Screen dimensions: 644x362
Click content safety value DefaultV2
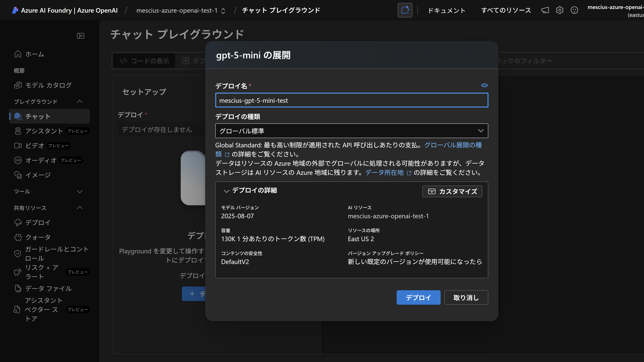tap(235, 262)
